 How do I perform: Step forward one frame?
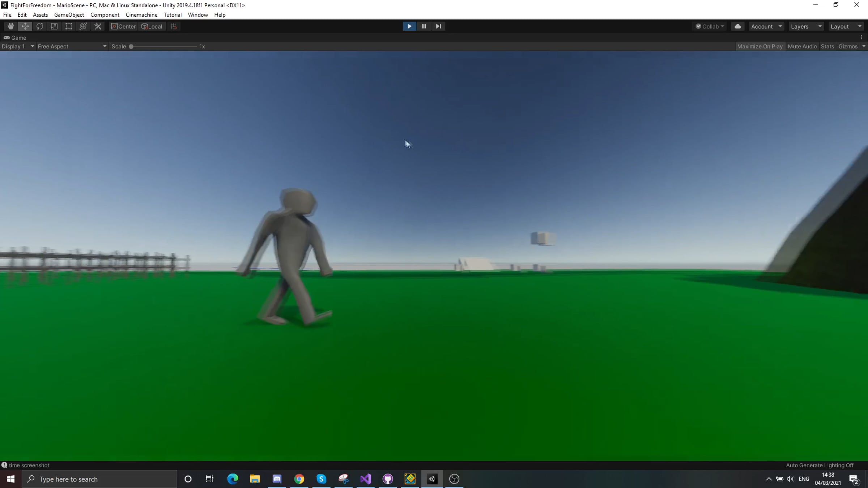pyautogui.click(x=438, y=26)
